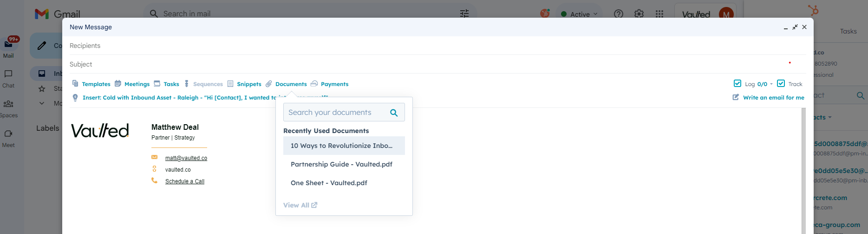Open Gmail search options filter icon
868x234 pixels.
464,13
